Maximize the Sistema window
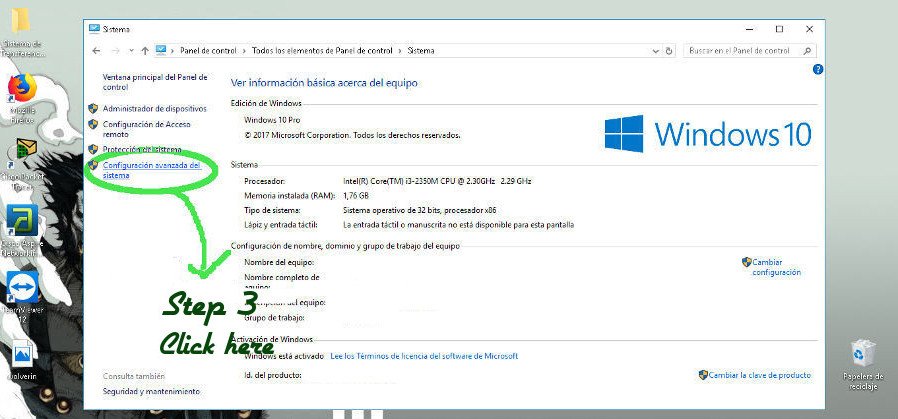This screenshot has height=419, width=898. 779,29
